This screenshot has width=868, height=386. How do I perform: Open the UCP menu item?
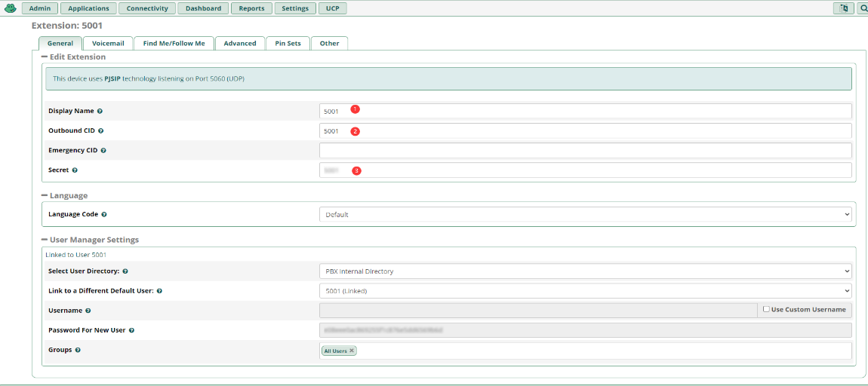333,8
